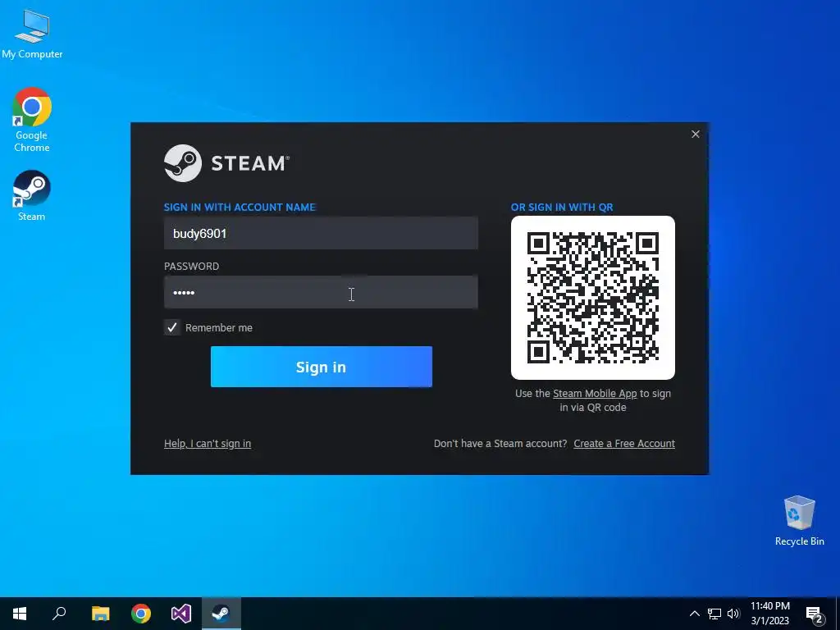Focus the account name field
Viewport: 840px width, 630px height.
pyautogui.click(x=321, y=233)
